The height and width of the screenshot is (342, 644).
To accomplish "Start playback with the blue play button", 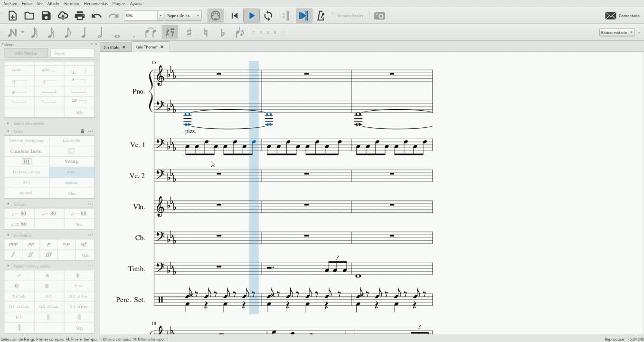I will click(x=252, y=16).
